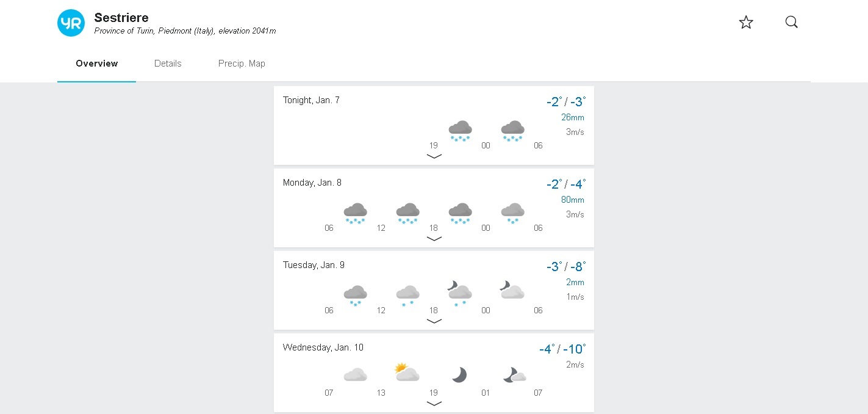The image size is (868, 414).
Task: Add Sestriere to favorites with star icon
Action: (x=746, y=23)
